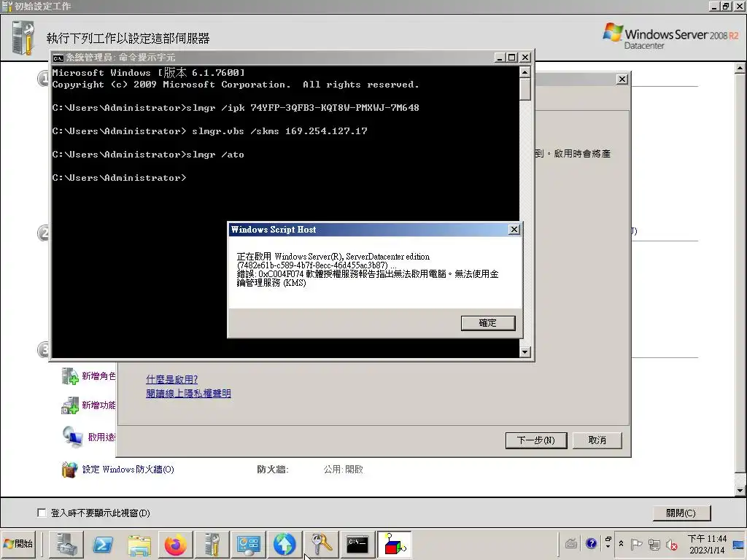Close the activation dialog behind command prompt

pyautogui.click(x=622, y=79)
